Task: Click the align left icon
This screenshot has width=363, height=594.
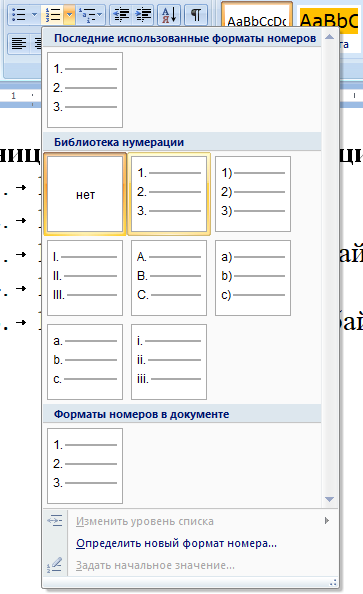Action: pyautogui.click(x=19, y=44)
